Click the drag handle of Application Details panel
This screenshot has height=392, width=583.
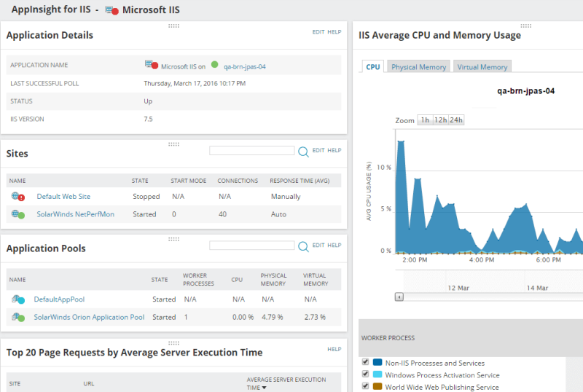[x=173, y=26]
